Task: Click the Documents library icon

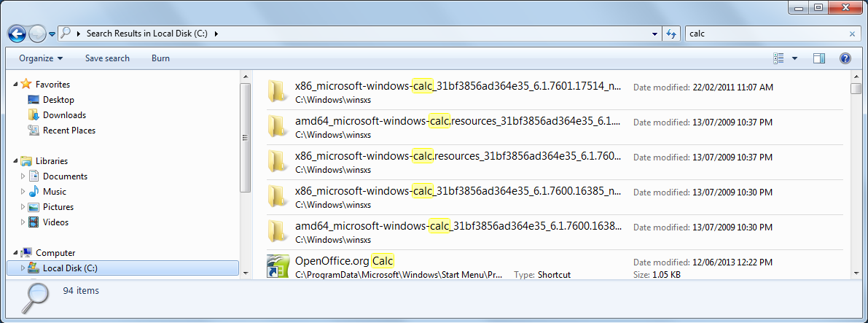Action: (x=34, y=176)
